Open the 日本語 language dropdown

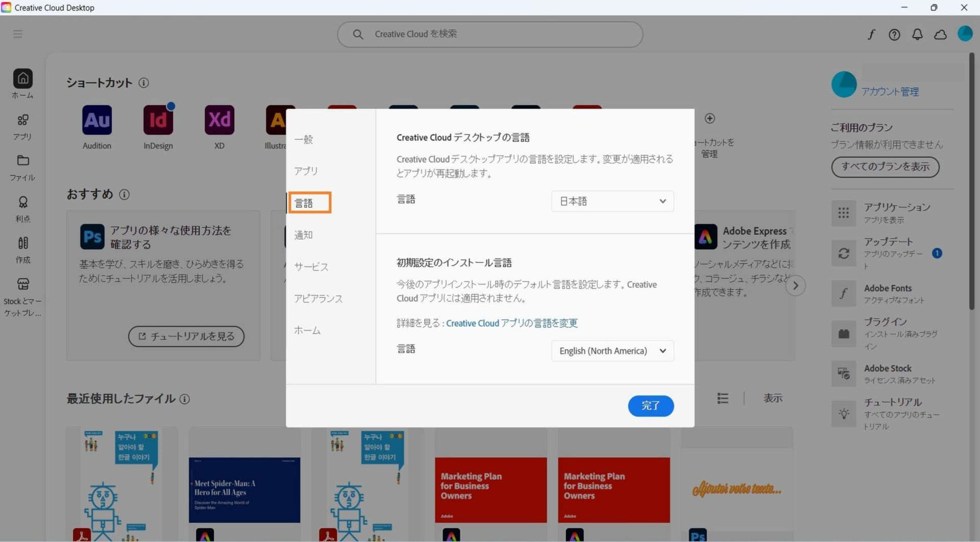click(612, 201)
